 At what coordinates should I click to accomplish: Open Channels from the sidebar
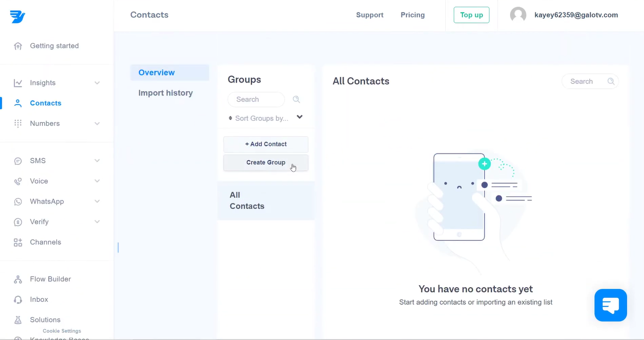[45, 242]
